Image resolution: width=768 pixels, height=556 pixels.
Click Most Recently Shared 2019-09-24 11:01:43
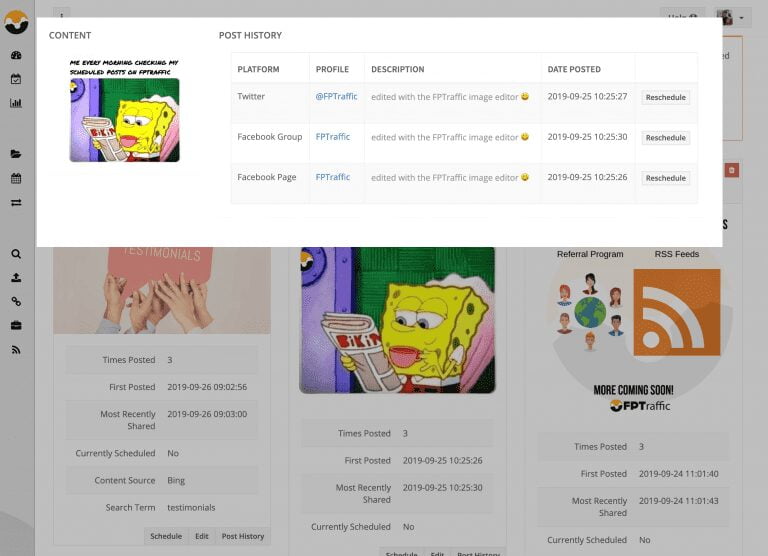pyautogui.click(x=678, y=501)
